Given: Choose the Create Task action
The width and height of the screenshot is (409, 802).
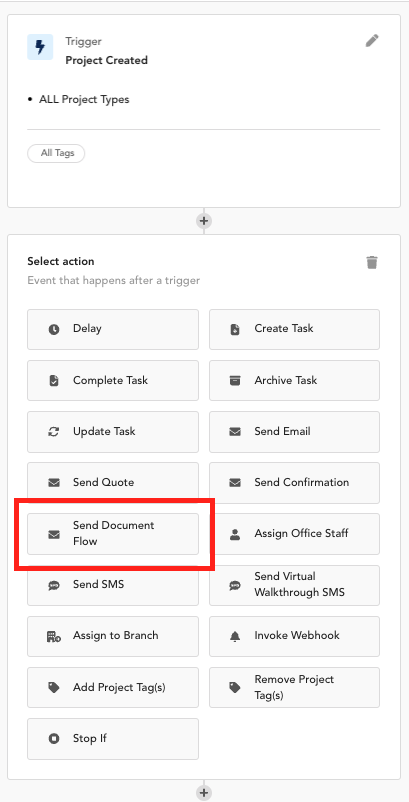Looking at the screenshot, I should coord(294,329).
